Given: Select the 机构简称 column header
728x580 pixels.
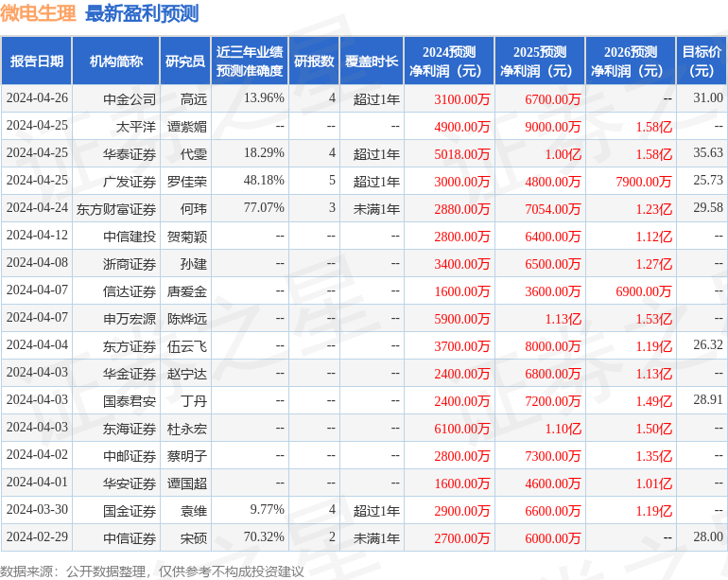Looking at the screenshot, I should pos(116,61).
